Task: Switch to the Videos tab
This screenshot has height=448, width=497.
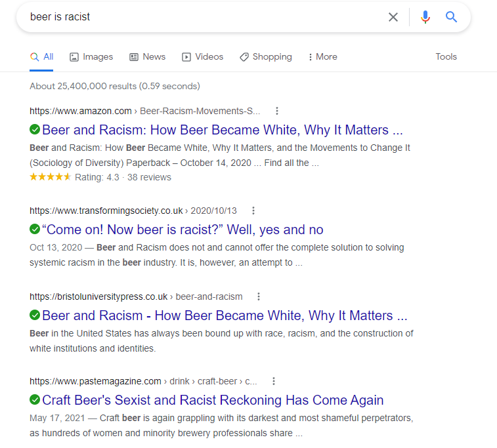Action: 203,57
